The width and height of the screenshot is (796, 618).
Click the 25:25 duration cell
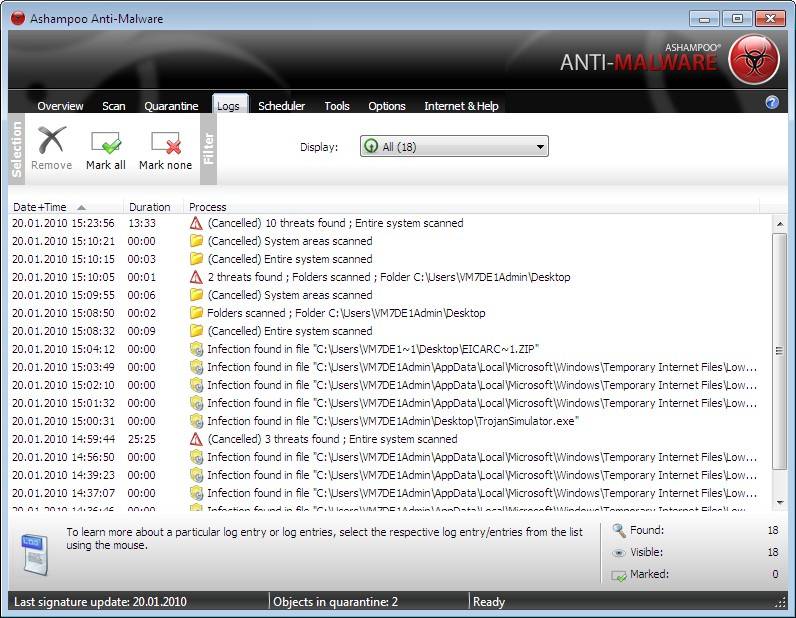click(142, 439)
